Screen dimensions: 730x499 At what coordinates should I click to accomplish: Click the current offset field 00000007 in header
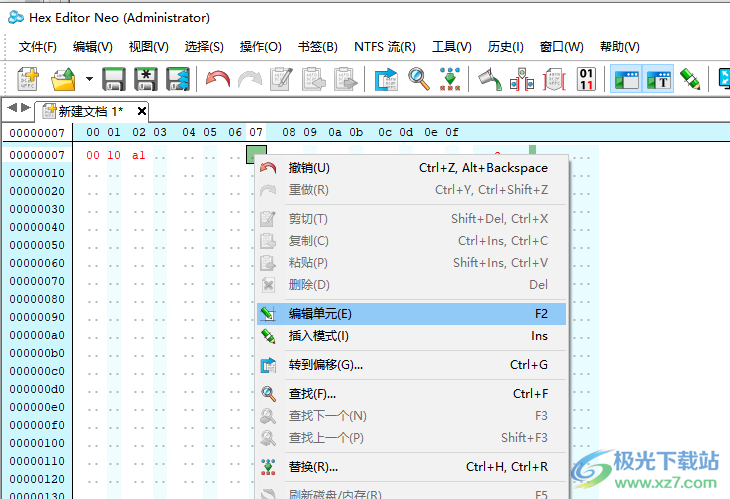(x=37, y=133)
